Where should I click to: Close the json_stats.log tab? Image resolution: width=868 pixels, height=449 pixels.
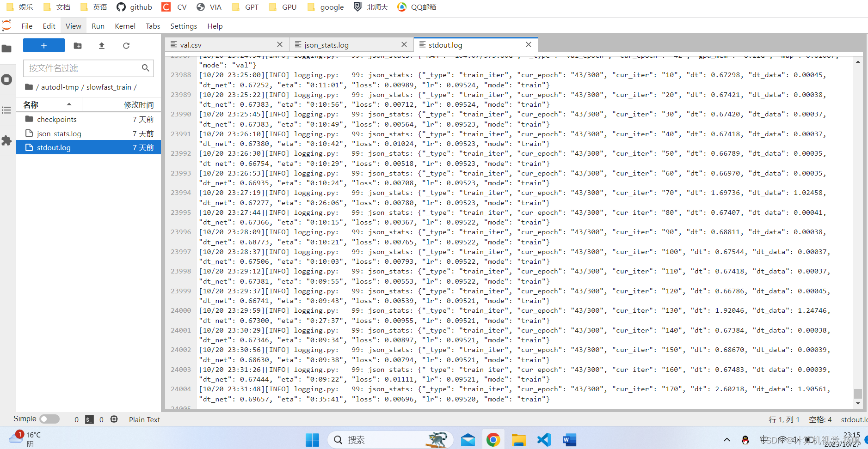pyautogui.click(x=404, y=44)
